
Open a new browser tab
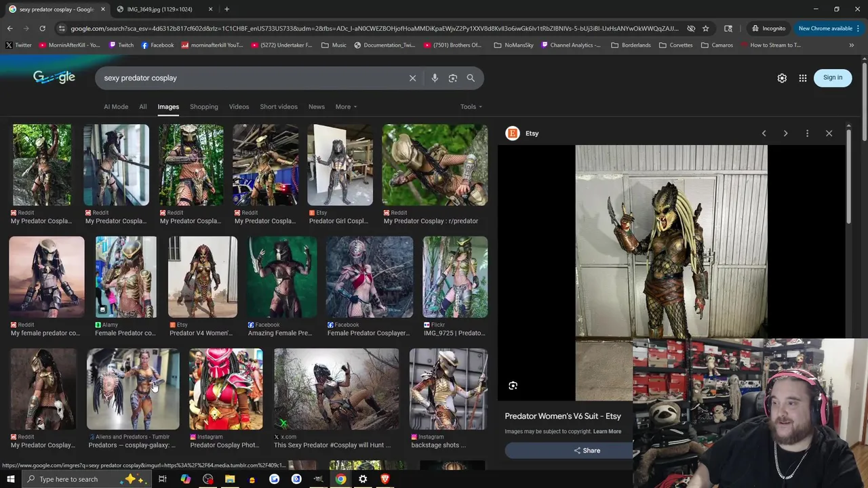pyautogui.click(x=226, y=9)
